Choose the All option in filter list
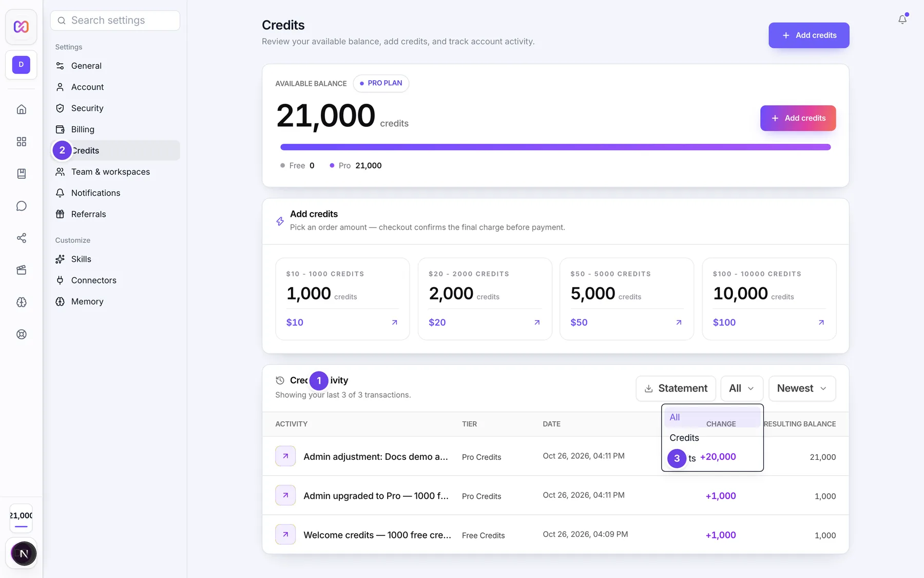Image resolution: width=924 pixels, height=578 pixels. (x=712, y=417)
